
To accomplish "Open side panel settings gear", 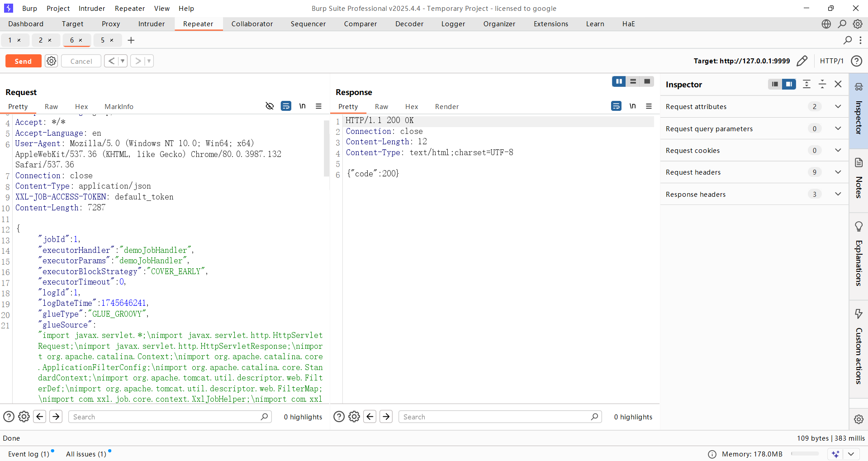I will (x=859, y=419).
